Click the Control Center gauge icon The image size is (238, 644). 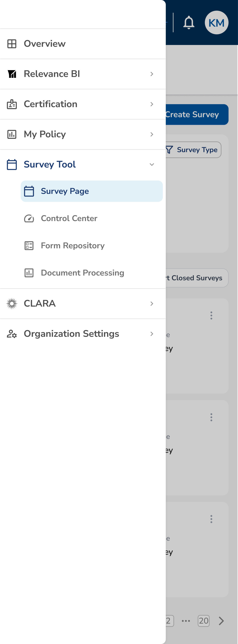coord(29,219)
